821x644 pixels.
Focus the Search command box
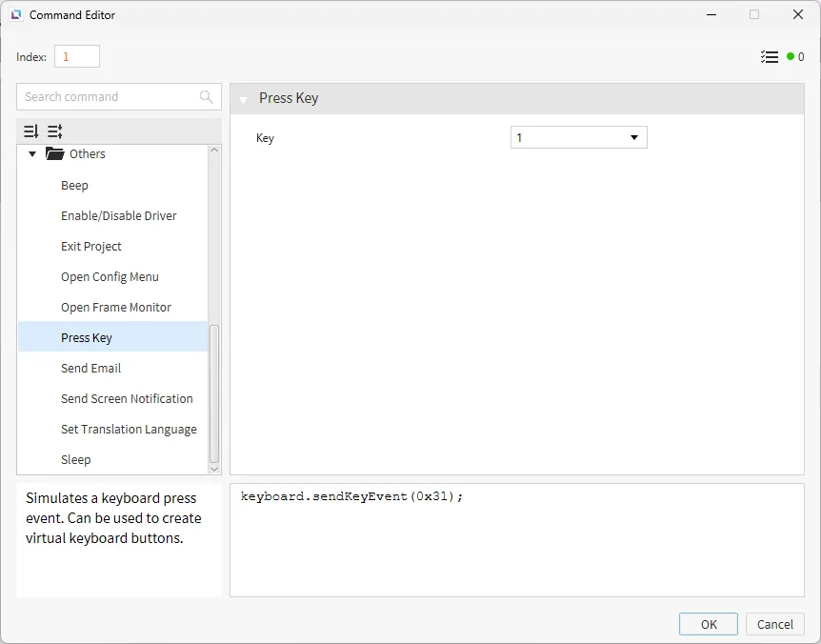coord(105,97)
